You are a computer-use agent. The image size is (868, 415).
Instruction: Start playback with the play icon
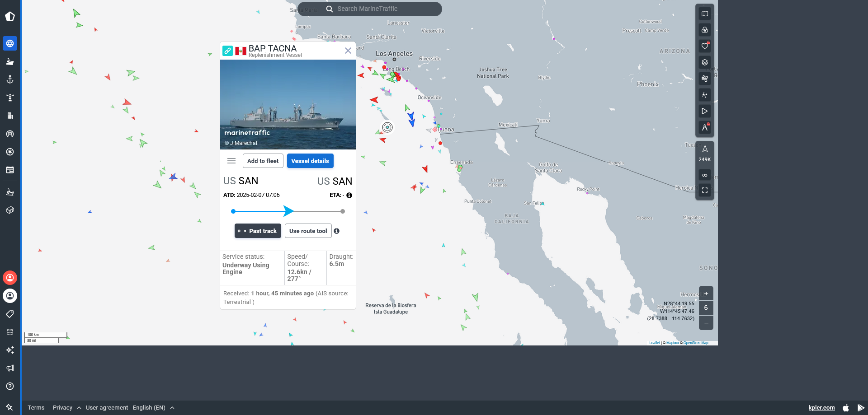tap(705, 111)
